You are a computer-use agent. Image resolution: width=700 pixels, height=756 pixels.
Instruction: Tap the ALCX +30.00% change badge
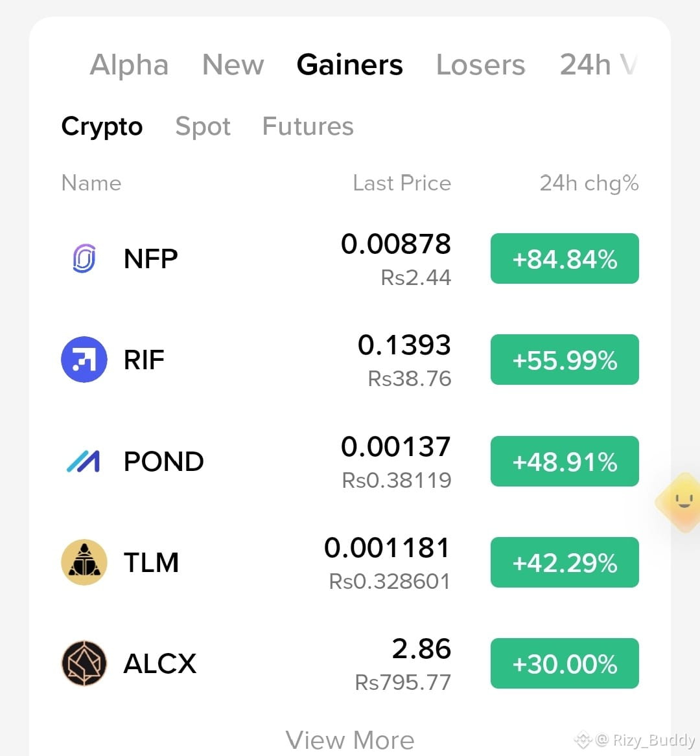[565, 663]
